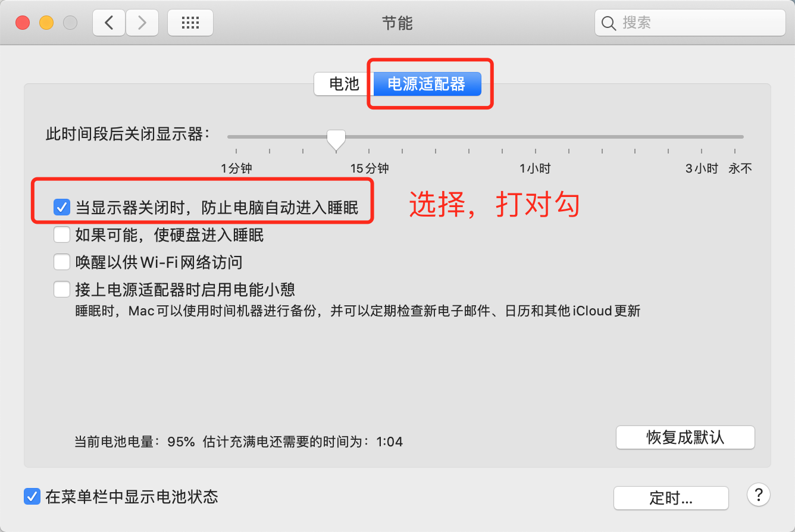
Task: Open help with the question mark button
Action: [759, 495]
